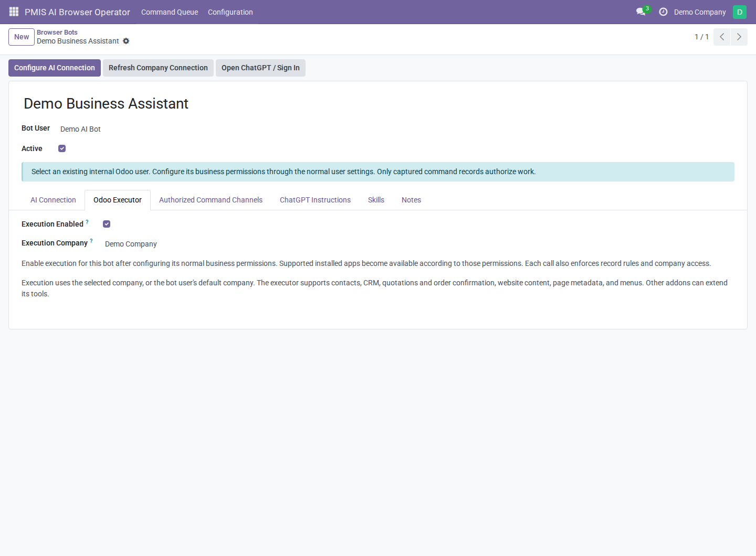Click the Execution Enabled label

(52, 224)
